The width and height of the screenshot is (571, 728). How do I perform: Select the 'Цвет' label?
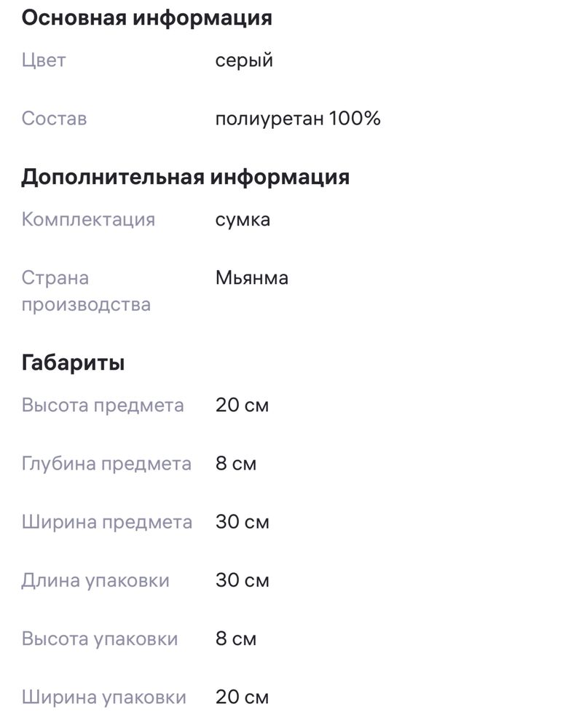pyautogui.click(x=44, y=60)
